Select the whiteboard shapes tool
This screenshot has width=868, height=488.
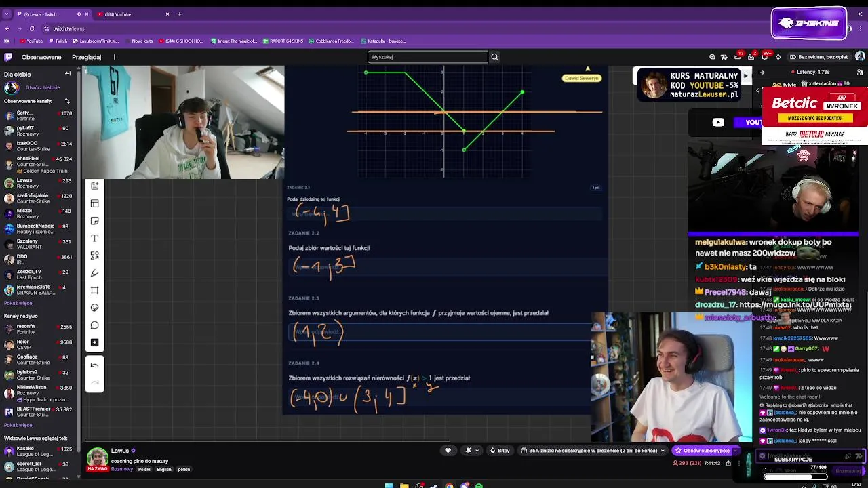(94, 256)
